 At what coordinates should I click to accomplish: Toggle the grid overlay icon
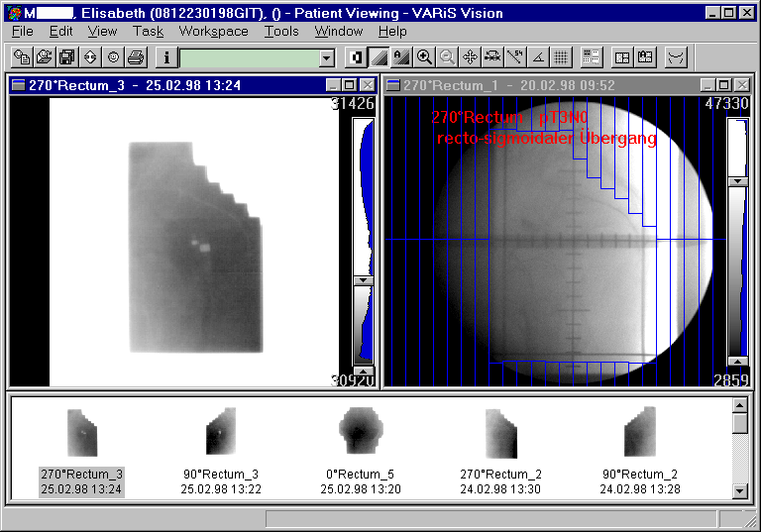(x=560, y=57)
